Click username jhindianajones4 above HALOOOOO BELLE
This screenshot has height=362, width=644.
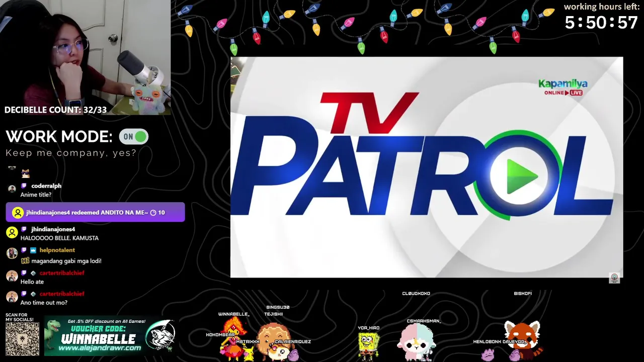53,229
